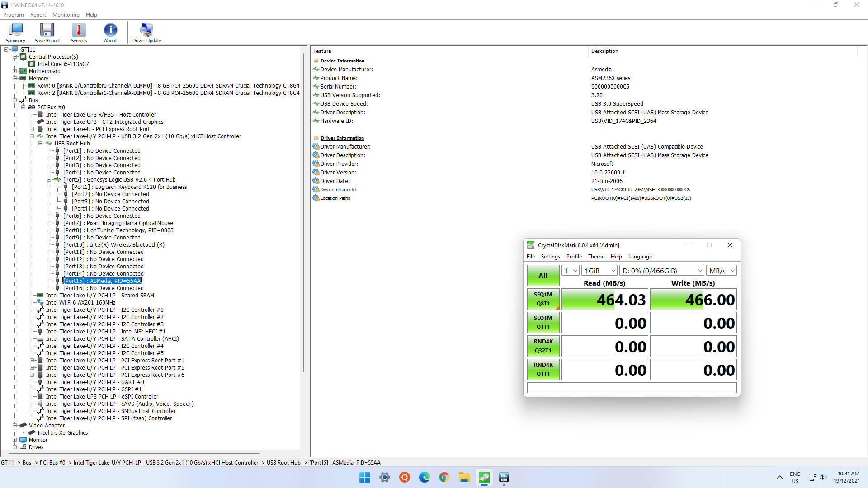Open the volume speaker tray icon
Screen dimensions: 868x488
click(822, 477)
